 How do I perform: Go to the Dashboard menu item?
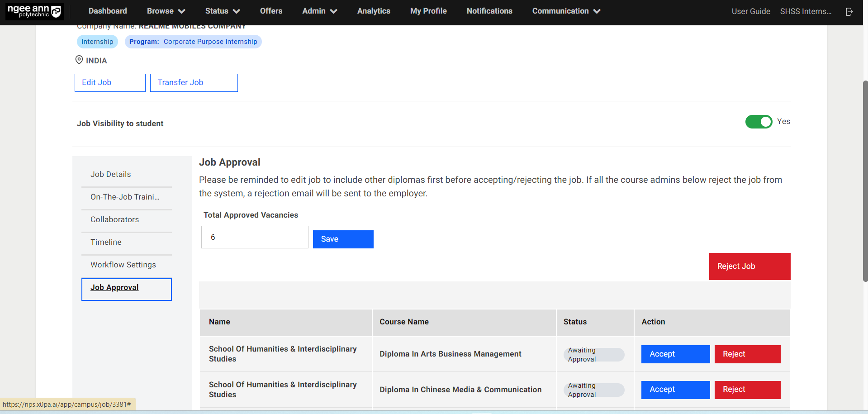click(x=108, y=11)
